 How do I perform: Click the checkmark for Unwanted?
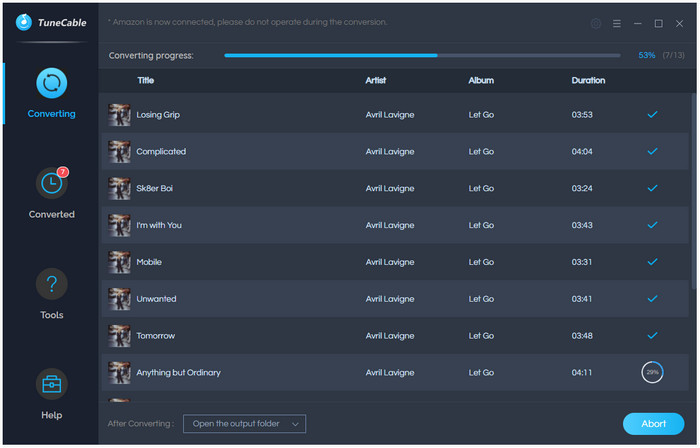click(652, 299)
